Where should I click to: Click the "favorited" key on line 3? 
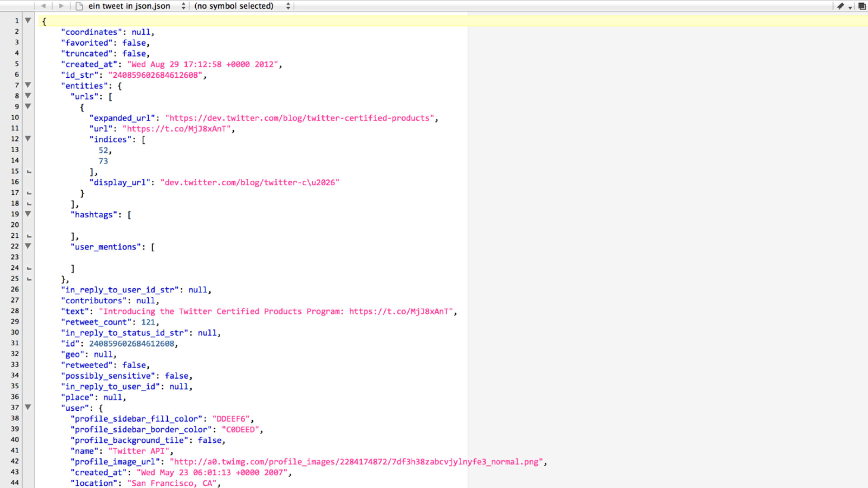[x=87, y=43]
